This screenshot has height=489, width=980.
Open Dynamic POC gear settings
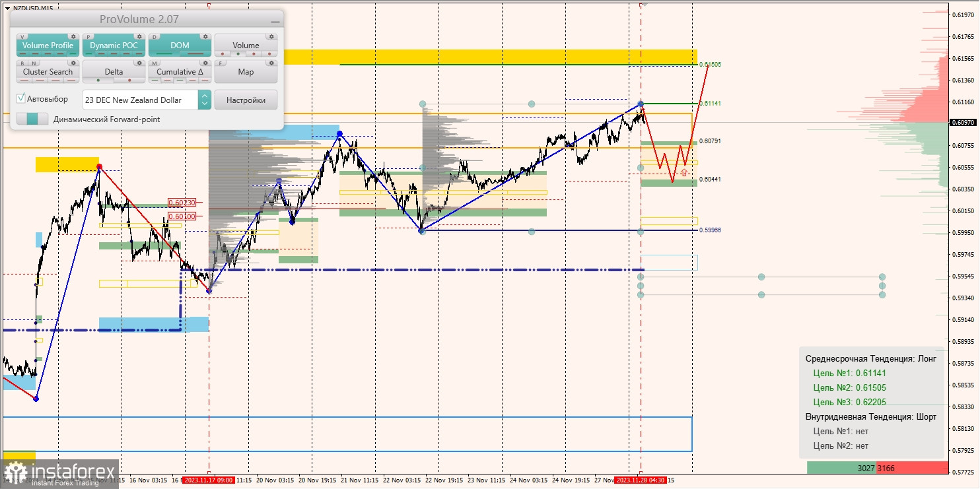(139, 37)
